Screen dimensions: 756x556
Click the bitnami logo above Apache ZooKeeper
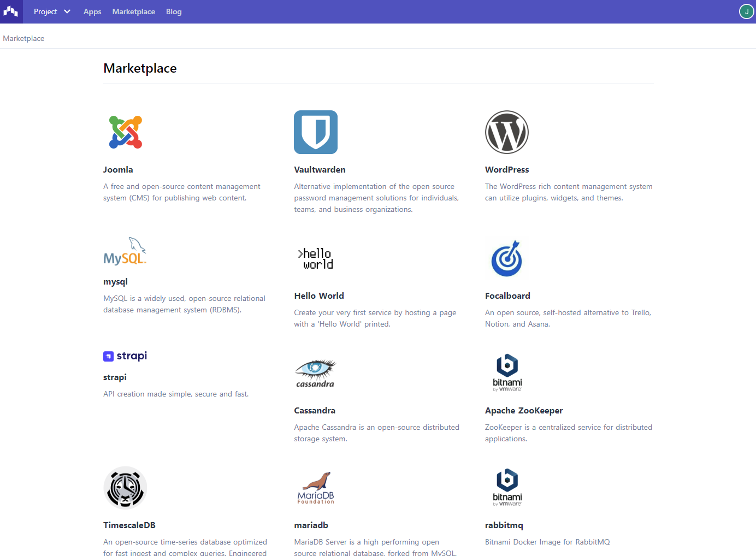tap(507, 373)
